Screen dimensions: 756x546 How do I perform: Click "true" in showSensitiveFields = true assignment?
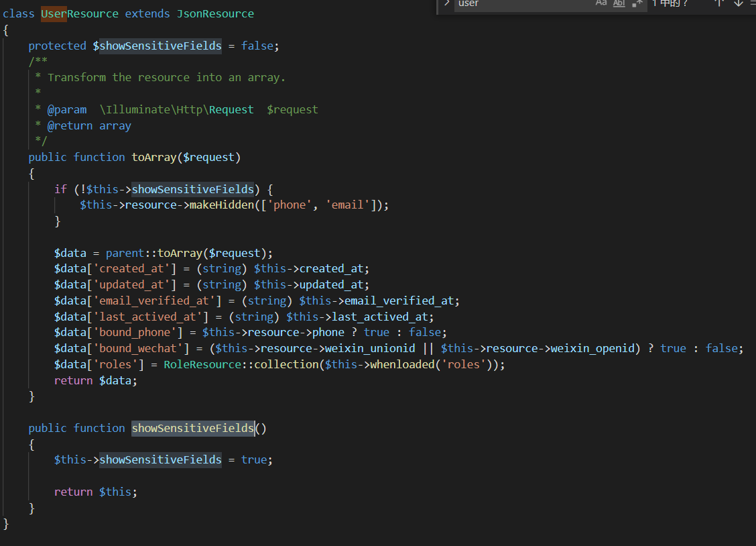click(x=253, y=460)
